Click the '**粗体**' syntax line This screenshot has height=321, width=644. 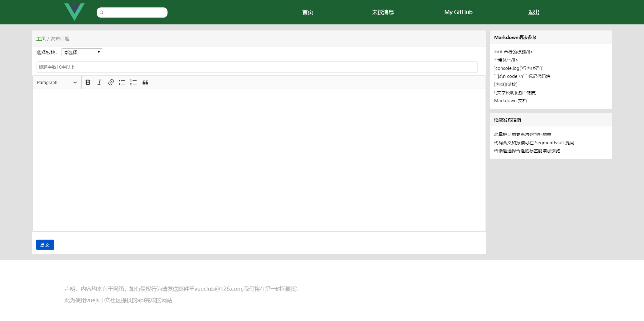[506, 60]
